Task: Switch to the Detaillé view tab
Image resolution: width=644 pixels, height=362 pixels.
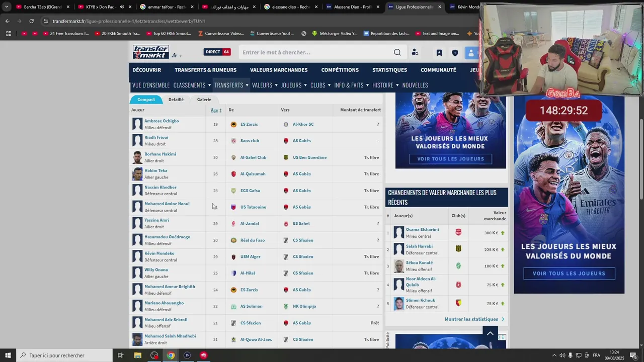Action: click(176, 100)
